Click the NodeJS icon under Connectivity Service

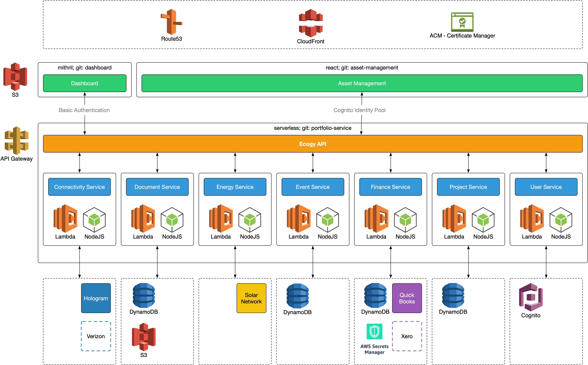tap(94, 220)
